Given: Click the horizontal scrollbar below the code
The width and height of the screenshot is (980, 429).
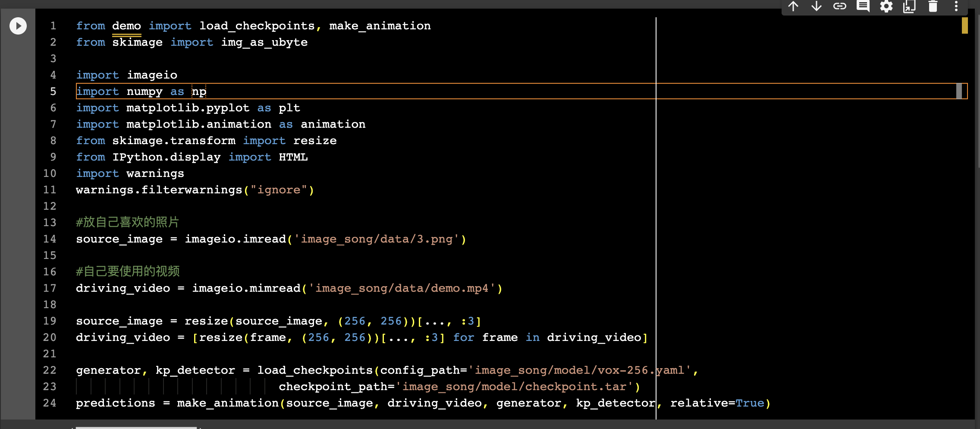Looking at the screenshot, I should click(136, 427).
